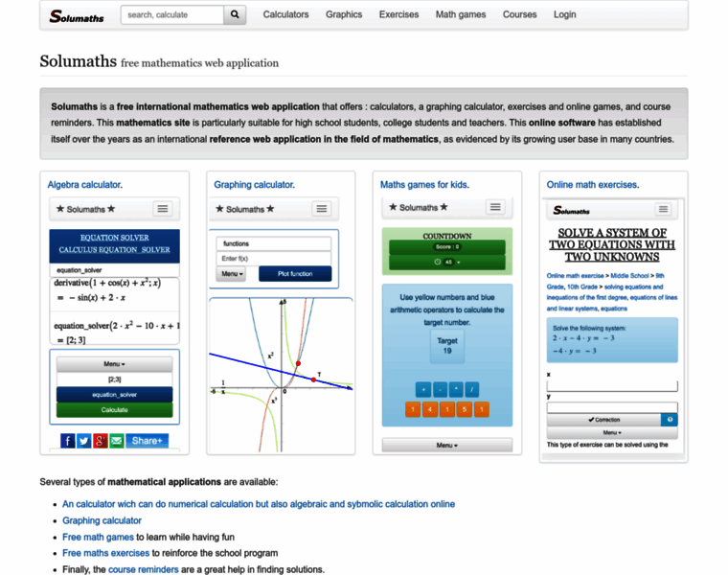Click the Solumaths logo in exercises card
The width and height of the screenshot is (728, 575).
click(571, 211)
